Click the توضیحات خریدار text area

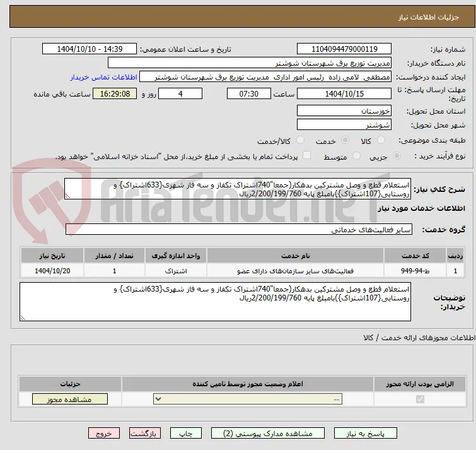coord(215,302)
